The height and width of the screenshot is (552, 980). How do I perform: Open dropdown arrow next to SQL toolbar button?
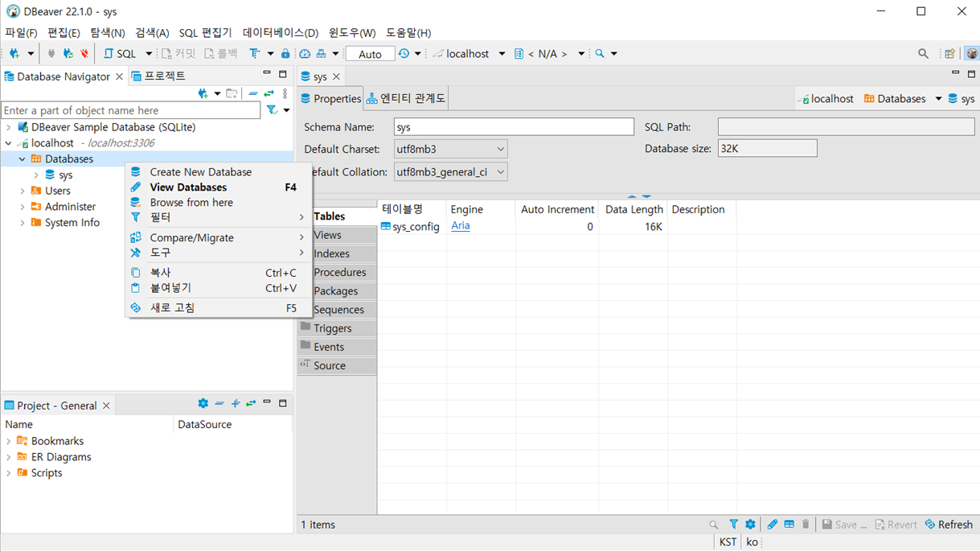pos(149,54)
